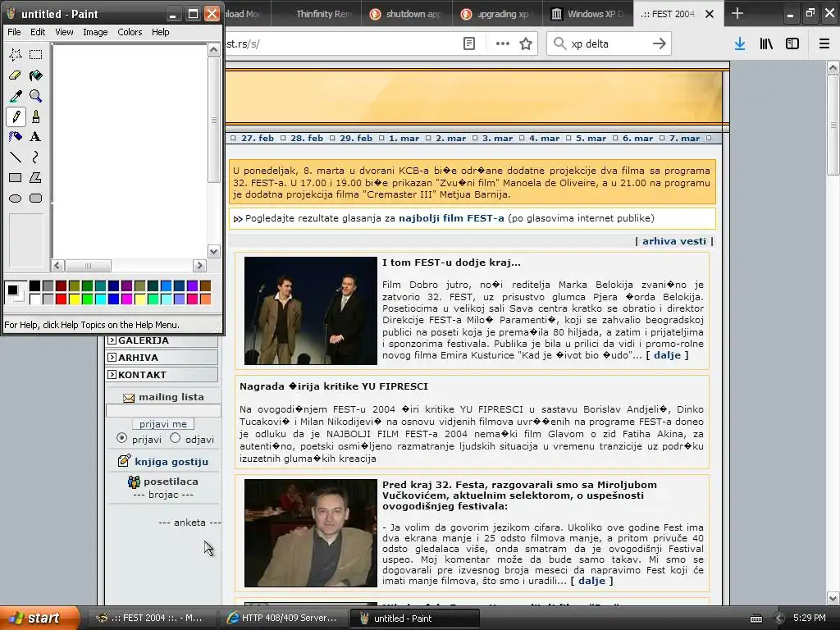Select the Eraser tool in Paint

pyautogui.click(x=16, y=75)
